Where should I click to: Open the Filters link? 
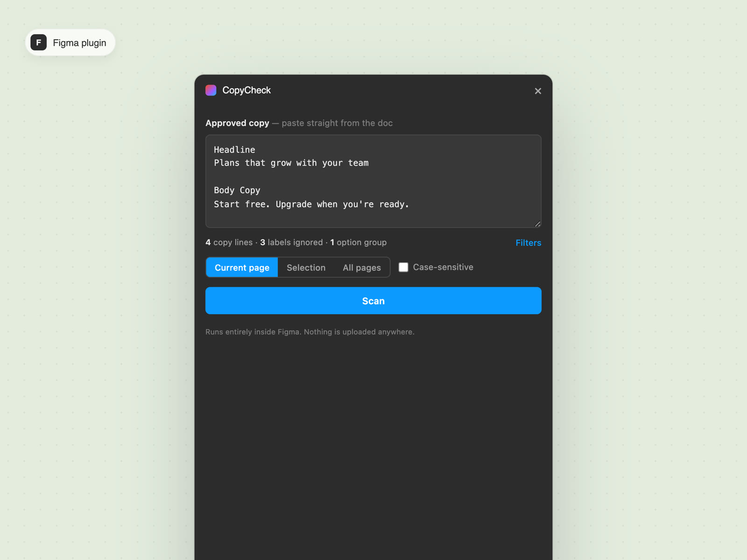click(529, 243)
